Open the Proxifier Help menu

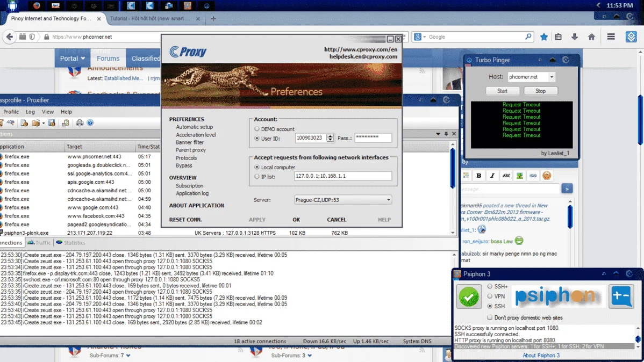[66, 112]
